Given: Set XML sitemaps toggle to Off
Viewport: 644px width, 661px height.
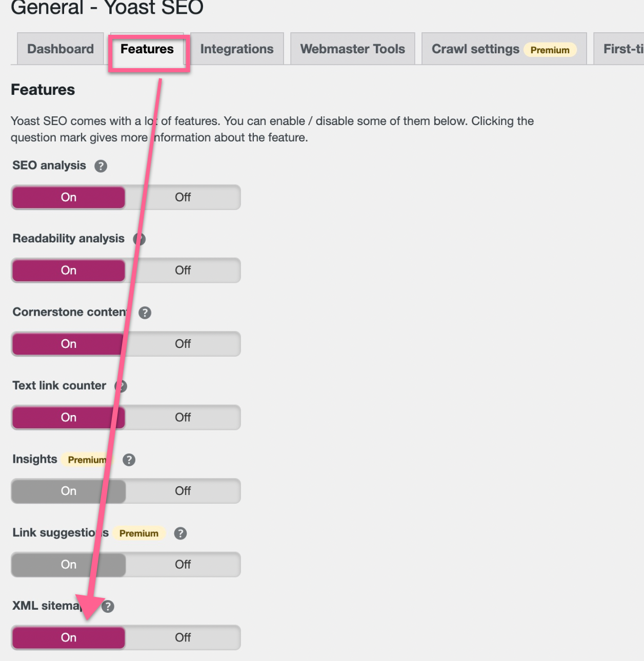Looking at the screenshot, I should click(x=183, y=637).
